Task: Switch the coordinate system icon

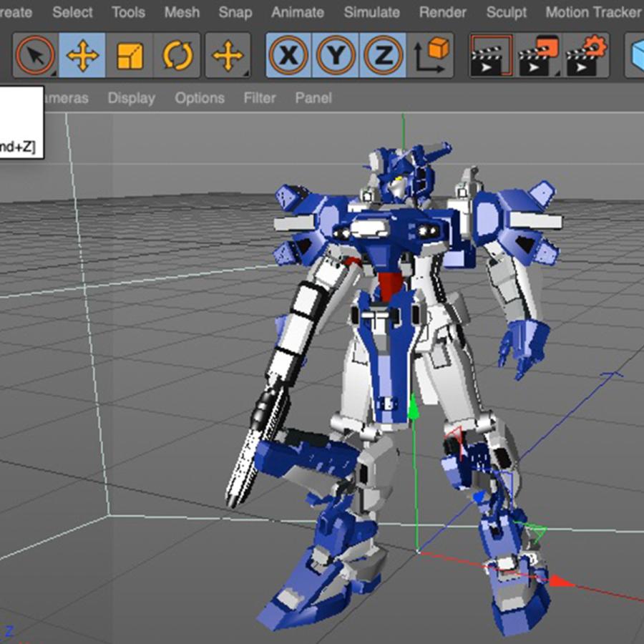Action: point(431,55)
